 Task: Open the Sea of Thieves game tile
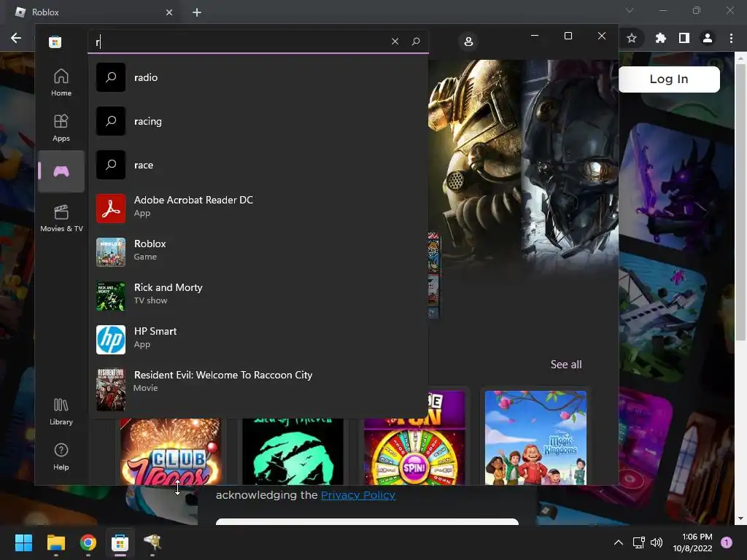click(x=293, y=451)
